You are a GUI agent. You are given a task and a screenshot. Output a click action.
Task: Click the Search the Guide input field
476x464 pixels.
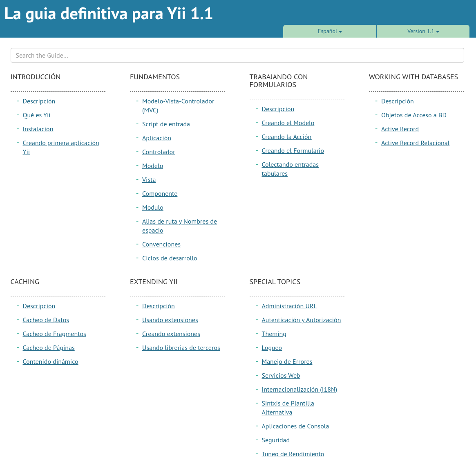point(237,55)
